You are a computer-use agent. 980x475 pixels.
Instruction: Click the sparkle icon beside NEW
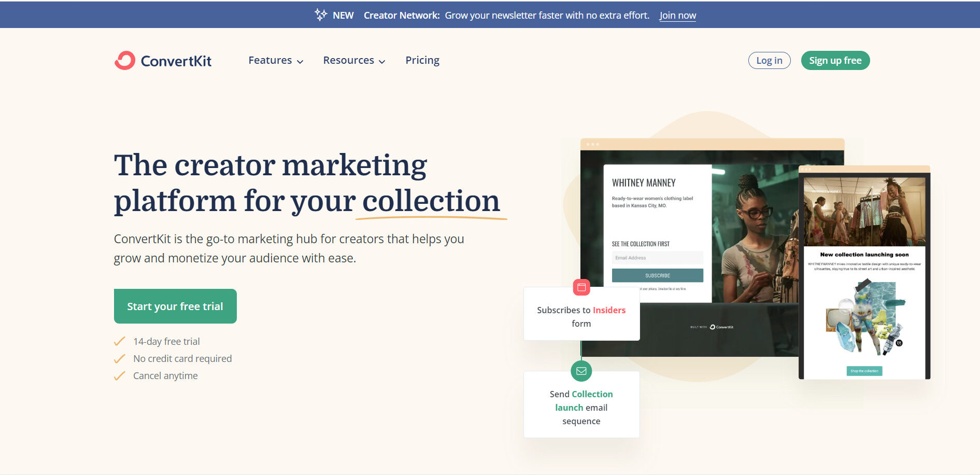(321, 15)
